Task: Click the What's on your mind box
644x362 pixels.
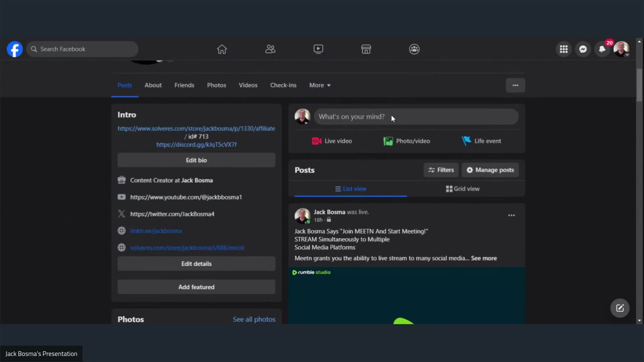Action: (x=416, y=117)
